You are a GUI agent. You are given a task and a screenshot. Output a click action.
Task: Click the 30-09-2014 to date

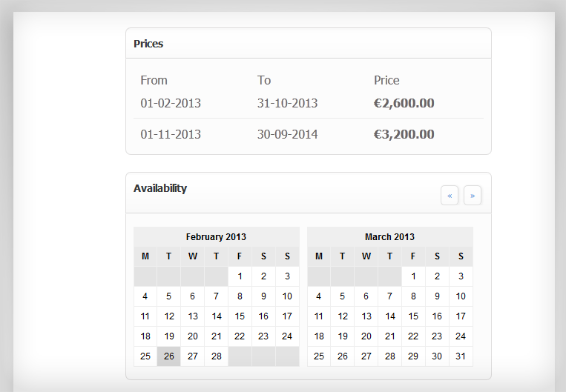(x=287, y=134)
